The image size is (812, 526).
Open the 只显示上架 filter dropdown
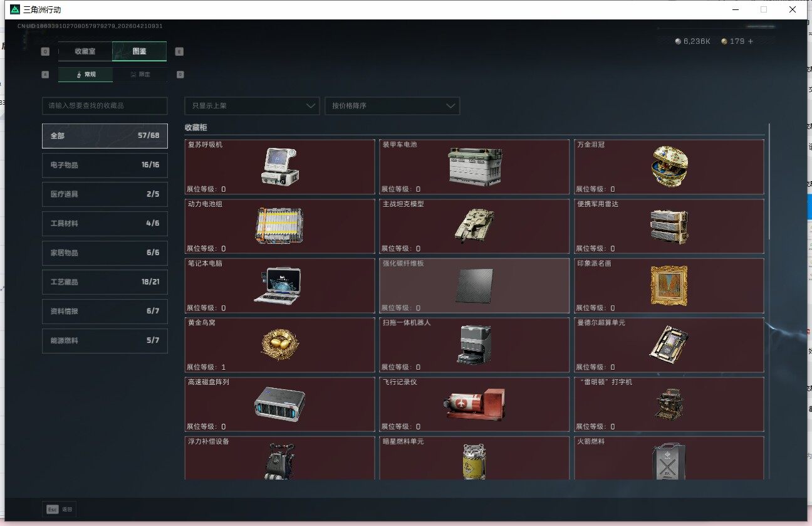(x=252, y=106)
